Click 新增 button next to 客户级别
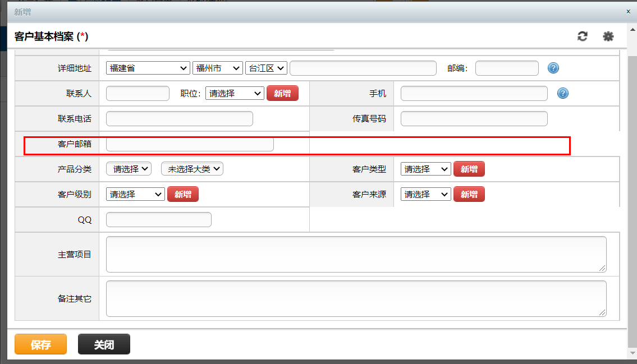637x364 pixels. [183, 195]
